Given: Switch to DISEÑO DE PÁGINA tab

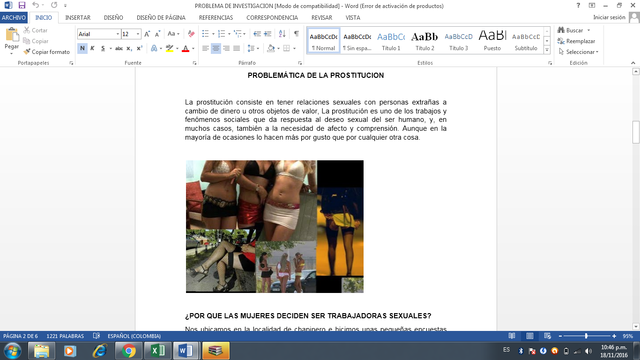Looking at the screenshot, I should click(161, 18).
